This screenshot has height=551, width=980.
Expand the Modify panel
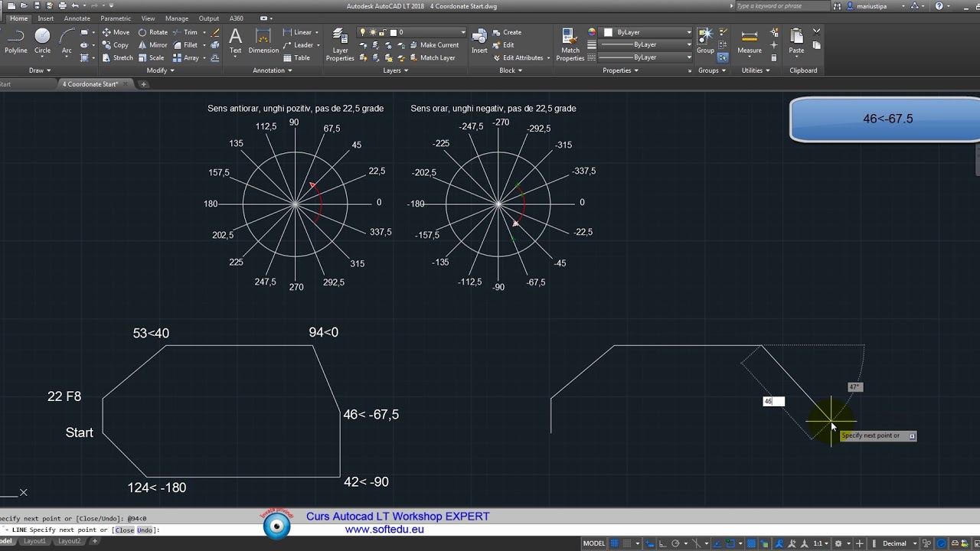tap(161, 70)
